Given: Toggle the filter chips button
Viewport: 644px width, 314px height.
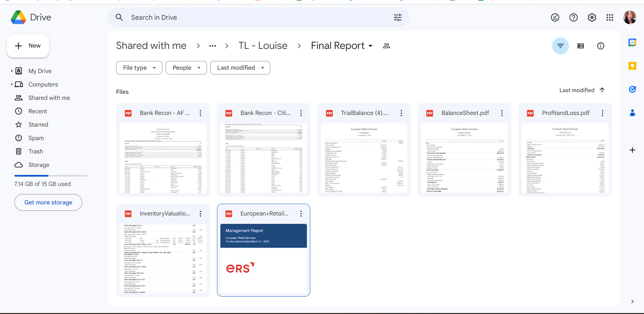Looking at the screenshot, I should pos(560,46).
